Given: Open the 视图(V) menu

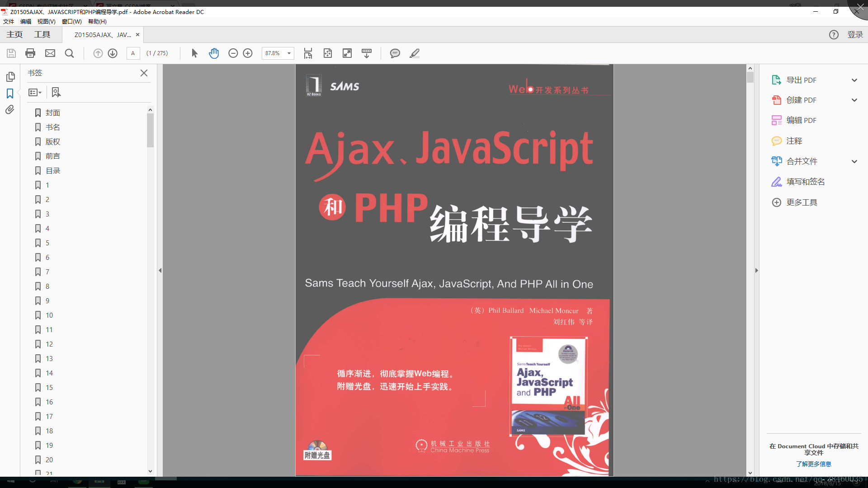Looking at the screenshot, I should coord(46,21).
